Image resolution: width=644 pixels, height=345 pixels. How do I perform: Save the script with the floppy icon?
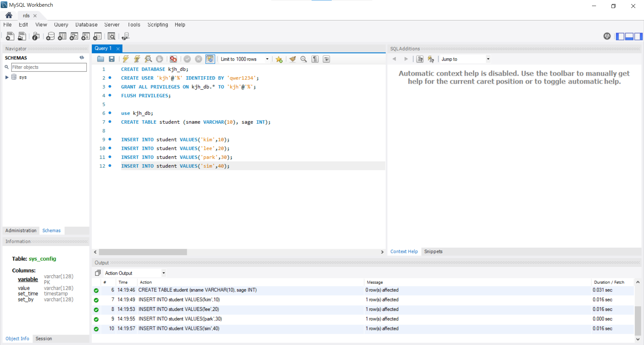pos(112,59)
